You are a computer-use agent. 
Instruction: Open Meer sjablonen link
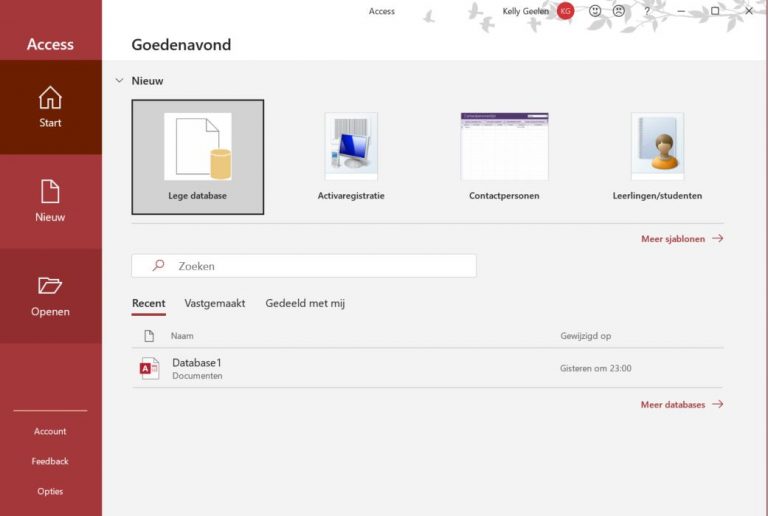682,239
